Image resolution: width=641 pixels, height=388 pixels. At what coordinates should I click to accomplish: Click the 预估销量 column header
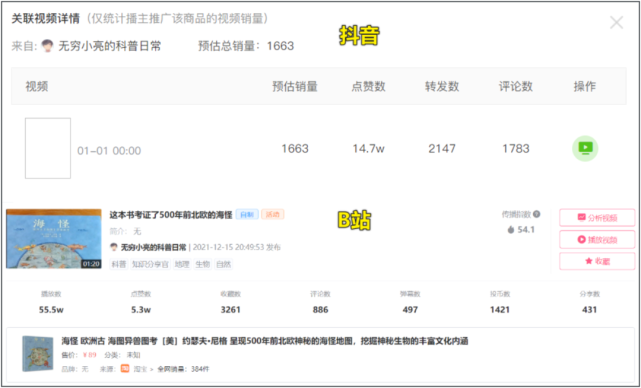[295, 86]
